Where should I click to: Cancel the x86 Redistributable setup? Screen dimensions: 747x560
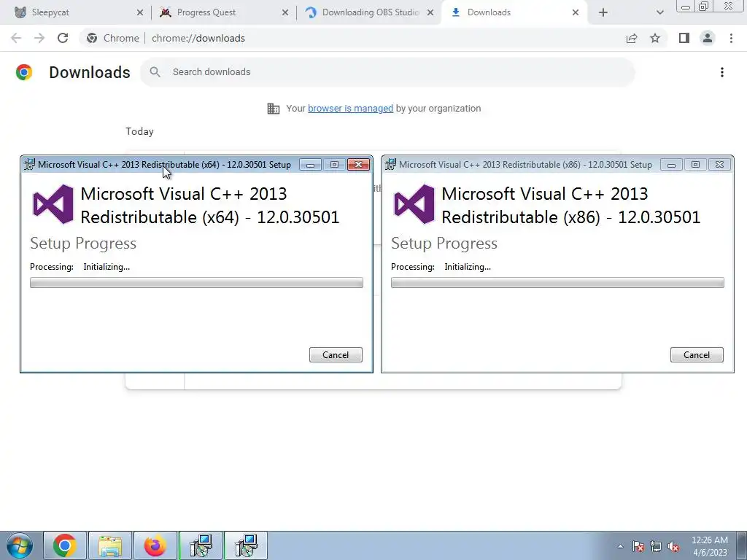click(x=697, y=355)
